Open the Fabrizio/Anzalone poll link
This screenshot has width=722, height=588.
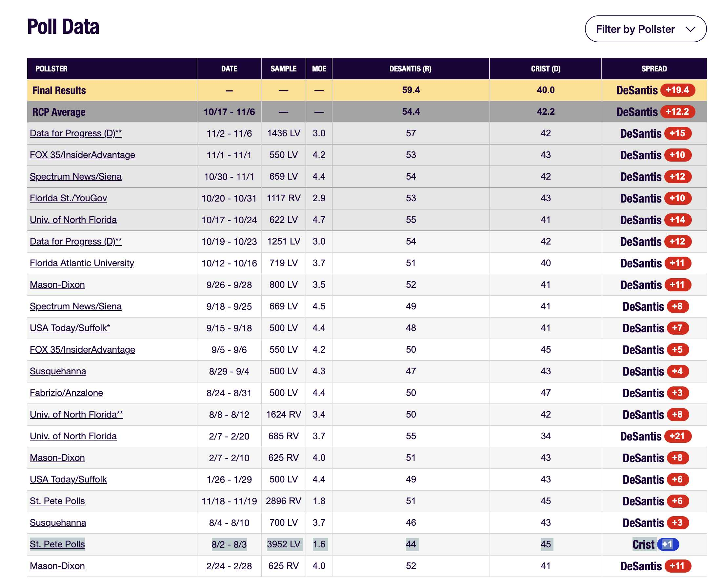point(67,393)
